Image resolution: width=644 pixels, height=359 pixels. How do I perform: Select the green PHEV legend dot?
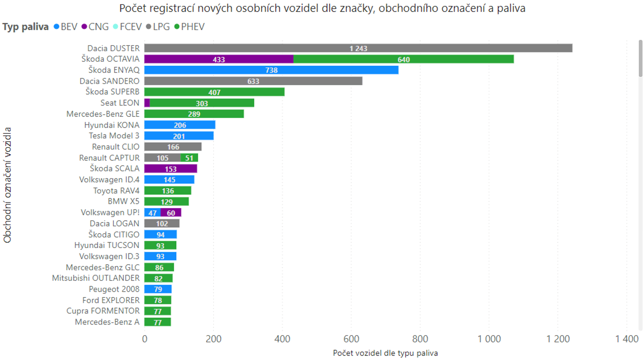point(177,27)
